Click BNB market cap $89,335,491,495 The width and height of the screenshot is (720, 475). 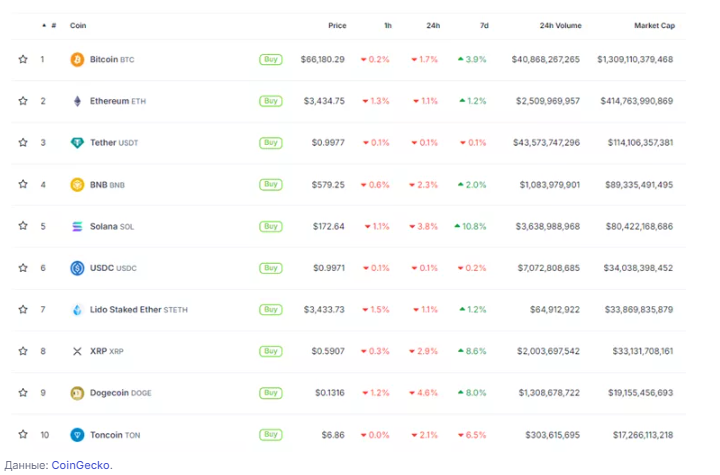coord(639,185)
